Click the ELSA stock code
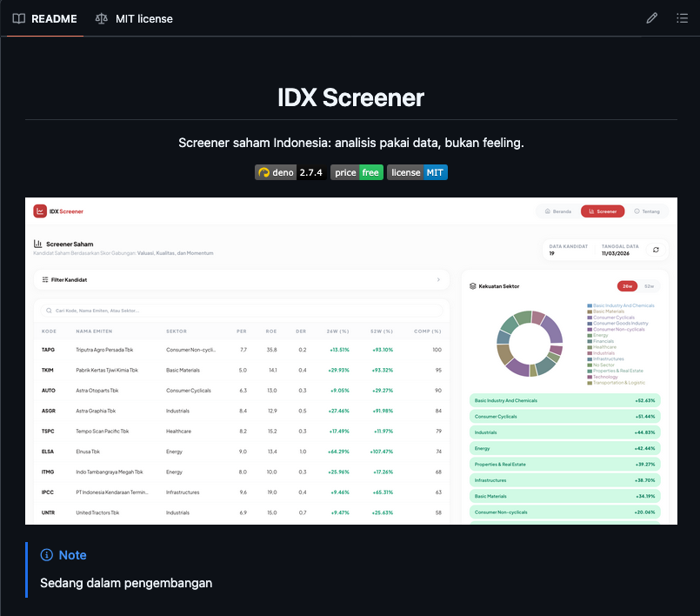The image size is (700, 616). [x=48, y=452]
